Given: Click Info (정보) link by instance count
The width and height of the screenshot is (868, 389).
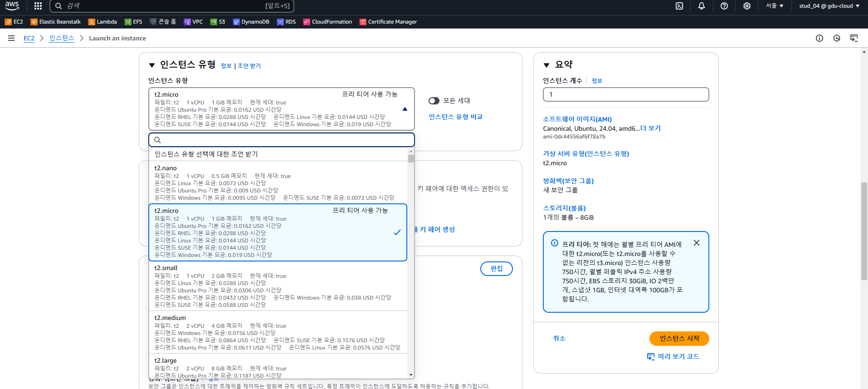Looking at the screenshot, I should point(597,81).
